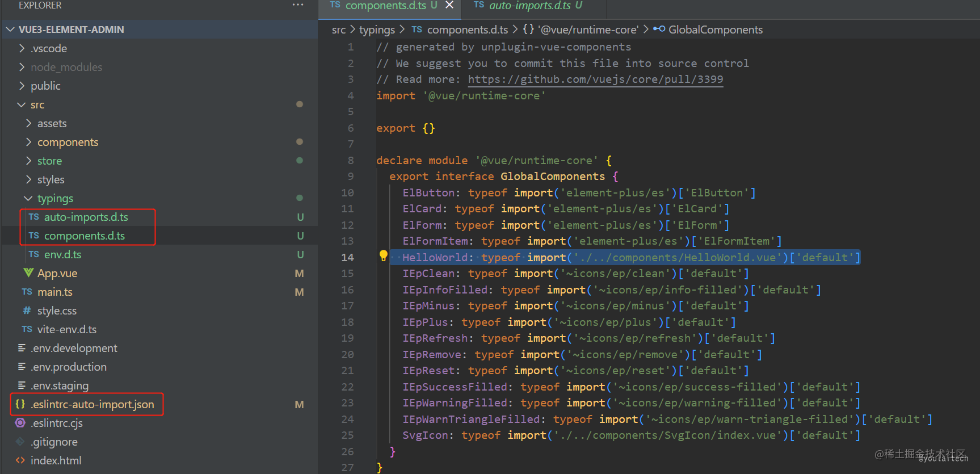Click the git icon beside .gitignore

[x=20, y=442]
